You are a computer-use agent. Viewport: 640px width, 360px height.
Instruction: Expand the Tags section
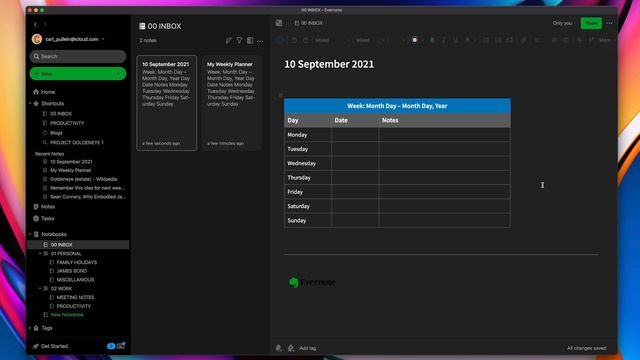(x=30, y=328)
